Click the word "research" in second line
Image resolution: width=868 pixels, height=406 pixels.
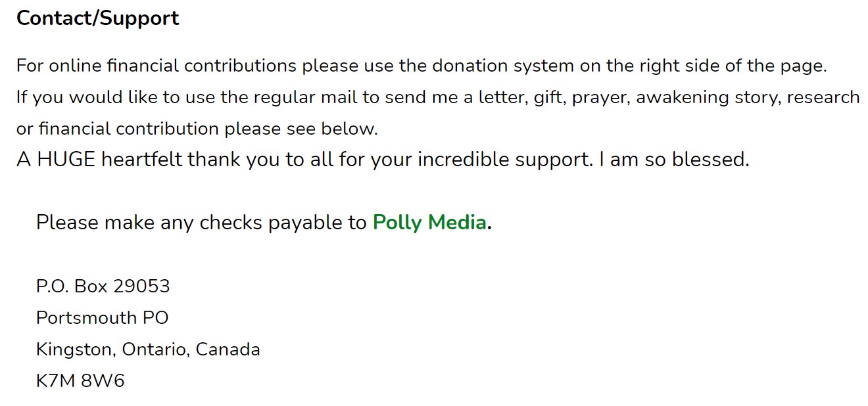pyautogui.click(x=823, y=97)
